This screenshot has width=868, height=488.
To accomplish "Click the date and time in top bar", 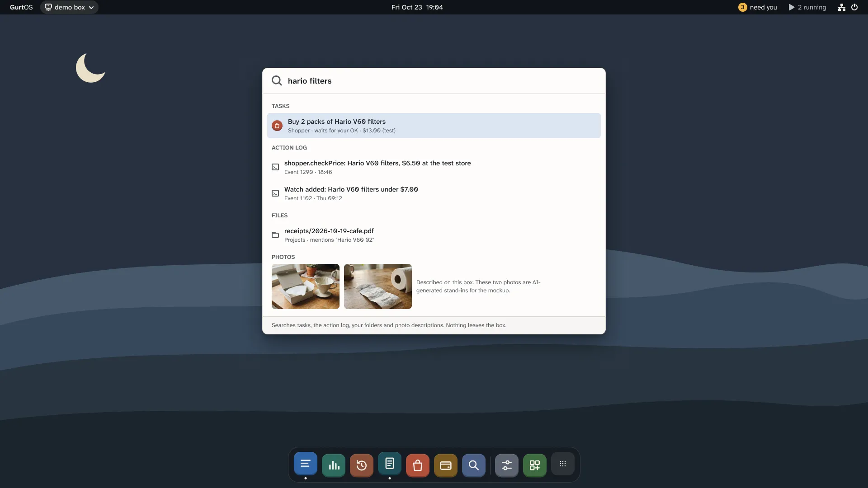I will coord(417,7).
